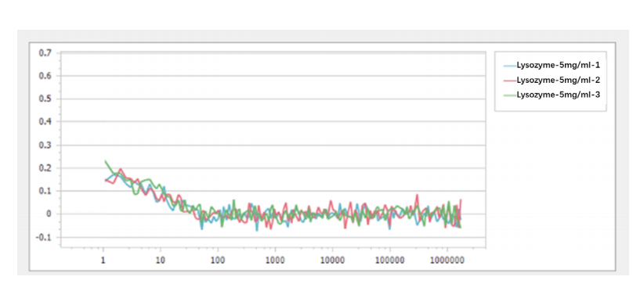Viewport: 644px width, 291px height.
Task: Click the 0.3 y-axis label
Action: pos(45,145)
